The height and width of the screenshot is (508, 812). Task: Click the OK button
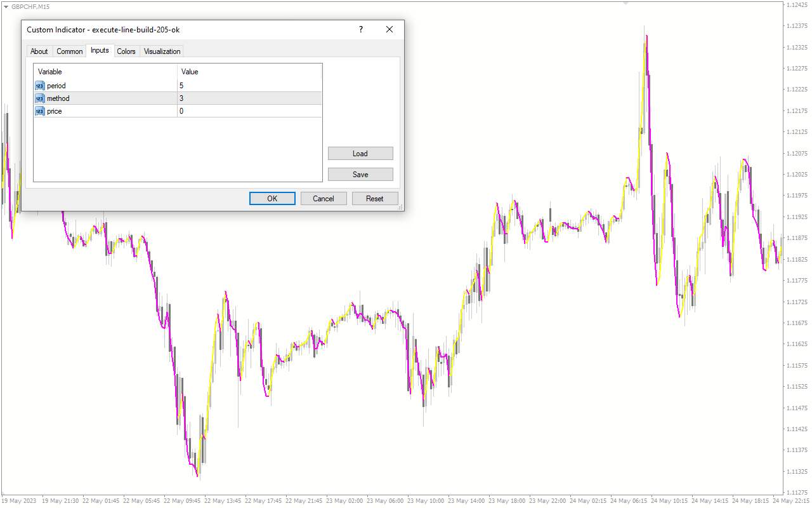272,199
